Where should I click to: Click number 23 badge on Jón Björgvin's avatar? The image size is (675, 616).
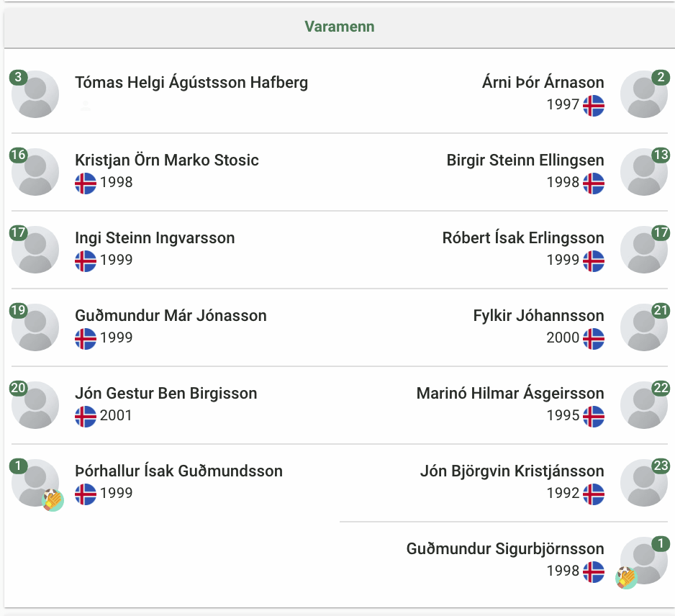tap(661, 466)
